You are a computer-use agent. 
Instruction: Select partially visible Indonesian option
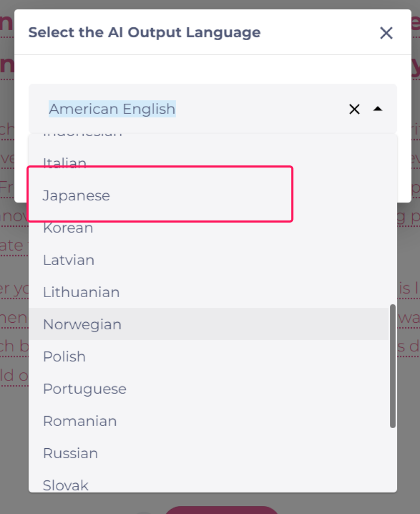tap(82, 136)
